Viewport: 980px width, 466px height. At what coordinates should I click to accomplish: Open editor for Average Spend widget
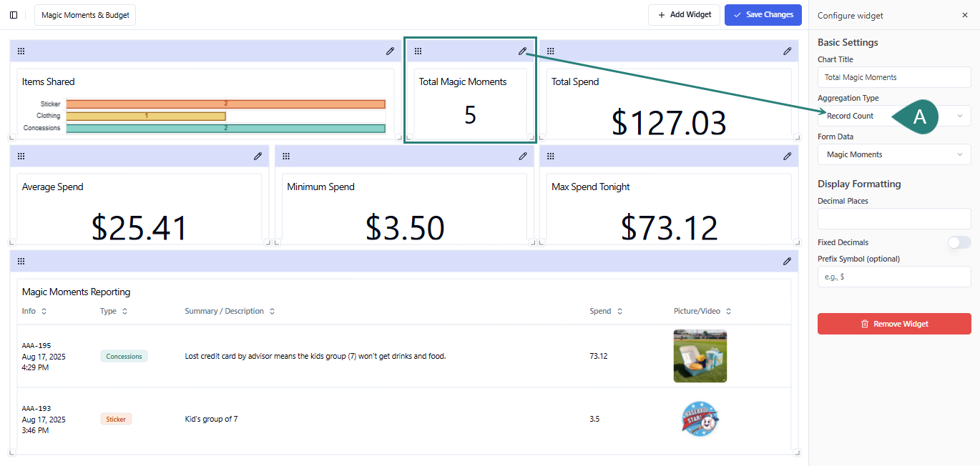click(x=258, y=156)
